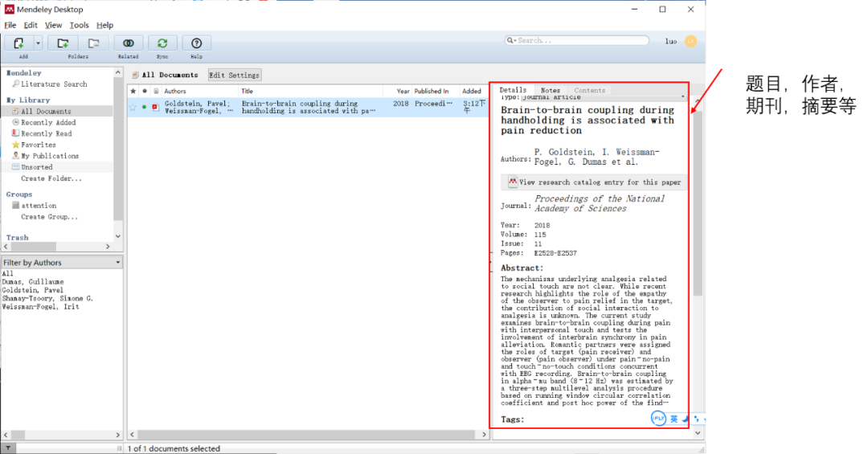Open the Tools menu
The height and width of the screenshot is (454, 868).
pos(79,25)
